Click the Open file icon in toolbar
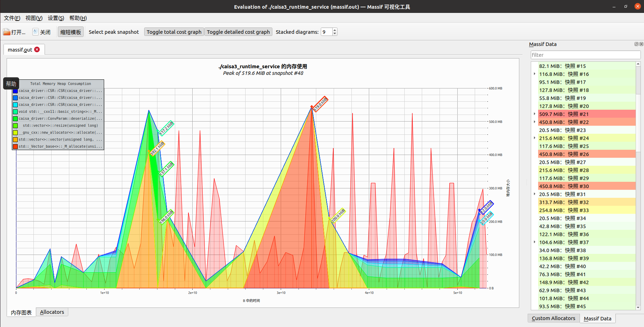The width and height of the screenshot is (644, 327). coord(7,32)
